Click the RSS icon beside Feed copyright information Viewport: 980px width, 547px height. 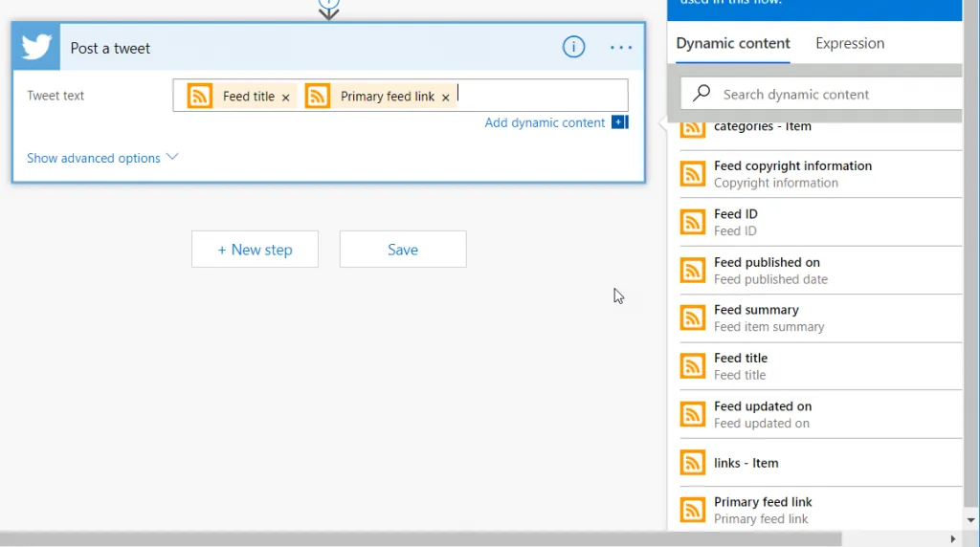point(693,174)
